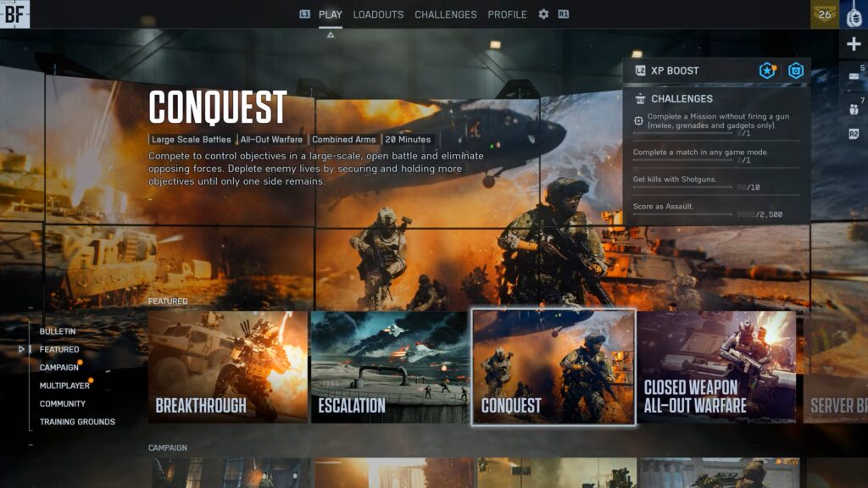The image size is (868, 488).
Task: Open the third campaign thumbnail at bottom
Action: pos(556,473)
